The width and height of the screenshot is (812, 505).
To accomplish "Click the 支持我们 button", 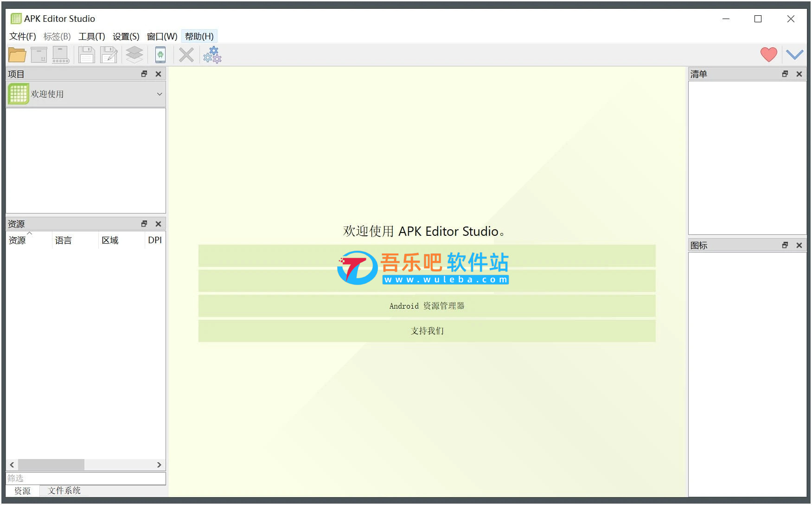I will point(427,331).
